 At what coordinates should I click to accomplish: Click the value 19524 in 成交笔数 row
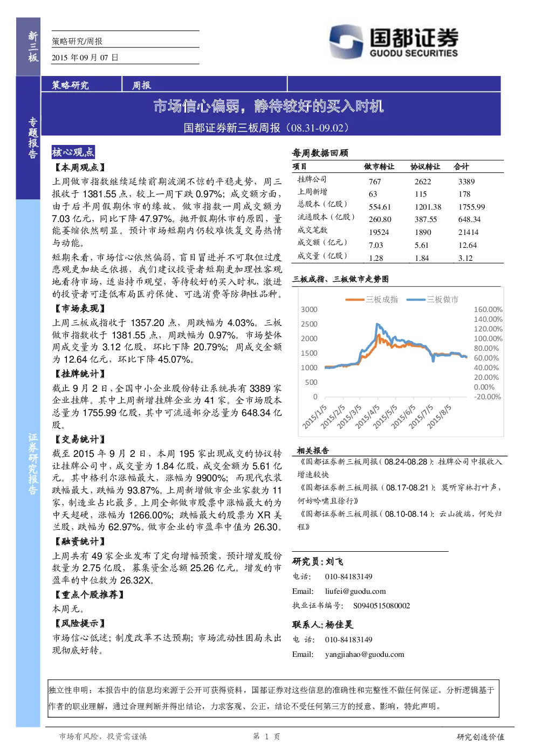pos(379,232)
